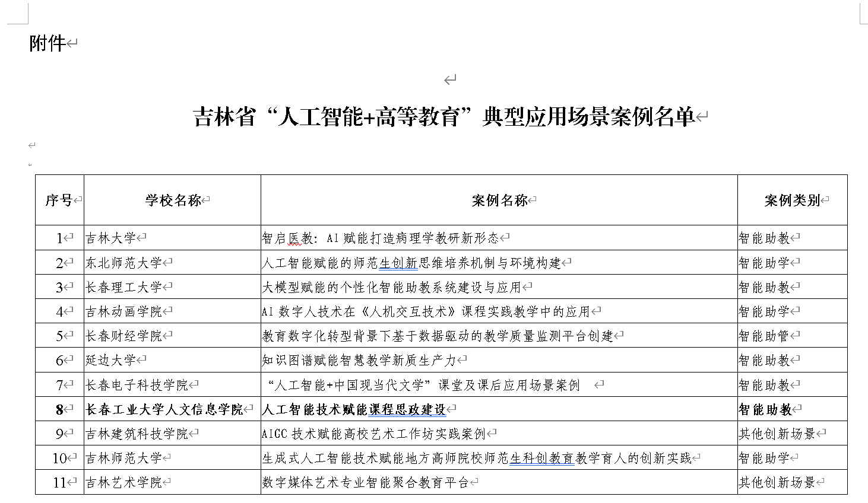
Task: Click the 智能助管 category cell
Action: click(764, 336)
